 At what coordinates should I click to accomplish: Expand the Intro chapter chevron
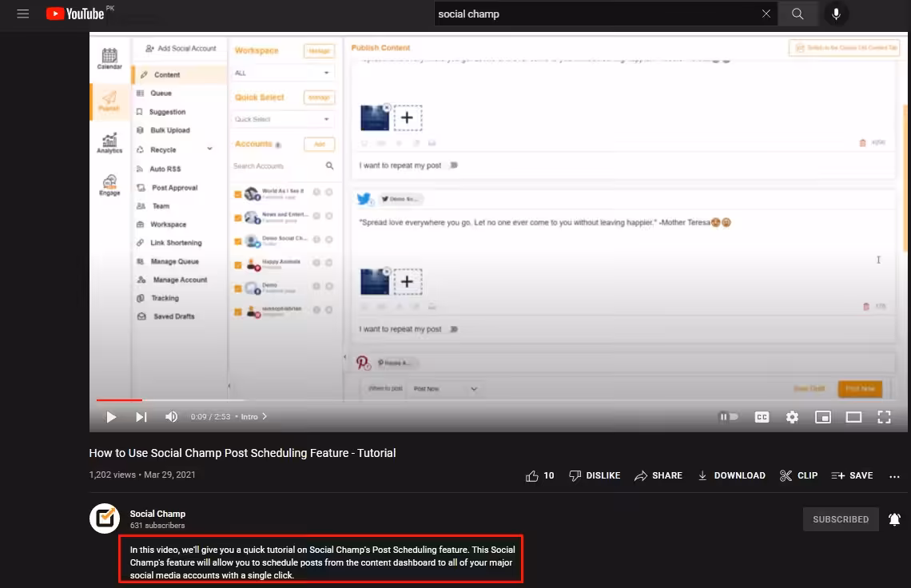(x=265, y=416)
